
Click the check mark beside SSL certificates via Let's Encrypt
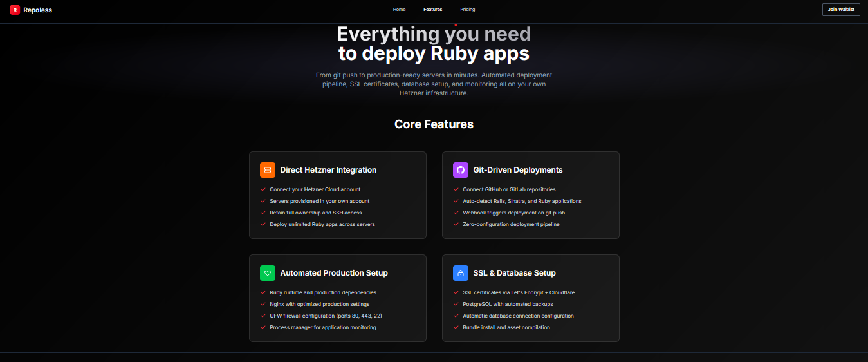[456, 292]
